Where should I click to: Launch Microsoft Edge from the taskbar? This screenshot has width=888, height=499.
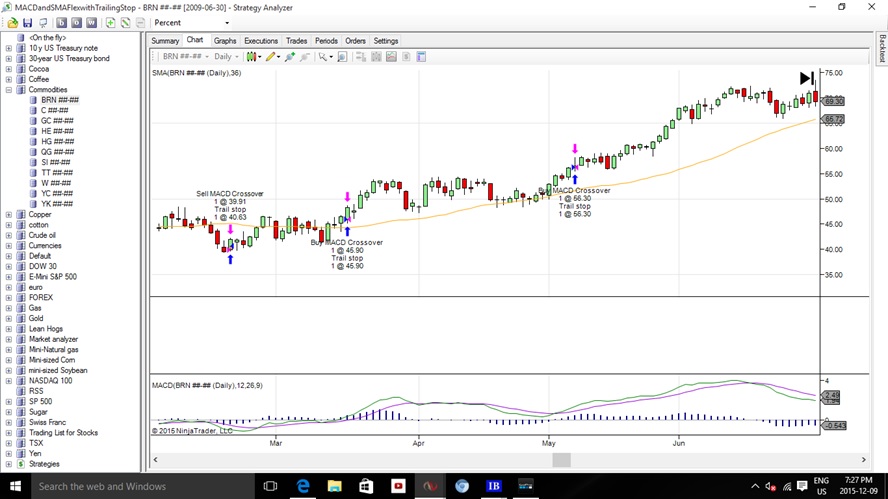[x=303, y=486]
